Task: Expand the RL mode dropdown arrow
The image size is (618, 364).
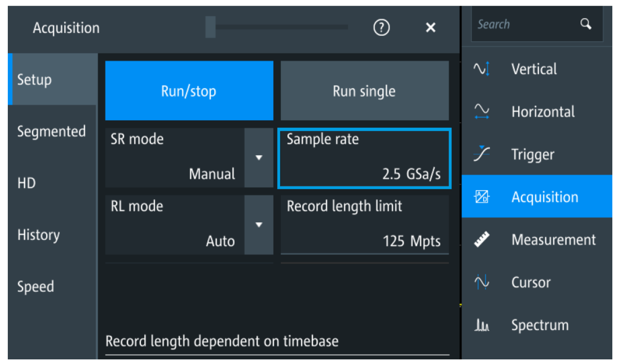Action: coord(259,225)
